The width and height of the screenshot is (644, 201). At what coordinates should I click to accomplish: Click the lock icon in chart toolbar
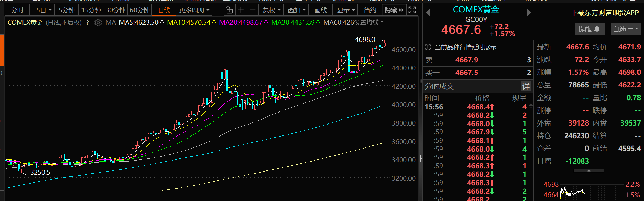click(x=229, y=10)
